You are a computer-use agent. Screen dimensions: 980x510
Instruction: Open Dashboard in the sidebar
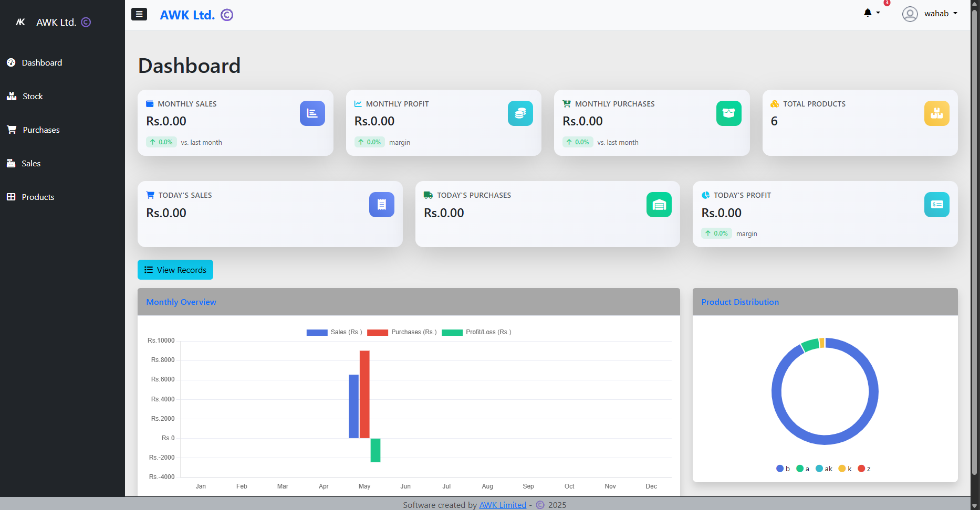[x=41, y=62]
